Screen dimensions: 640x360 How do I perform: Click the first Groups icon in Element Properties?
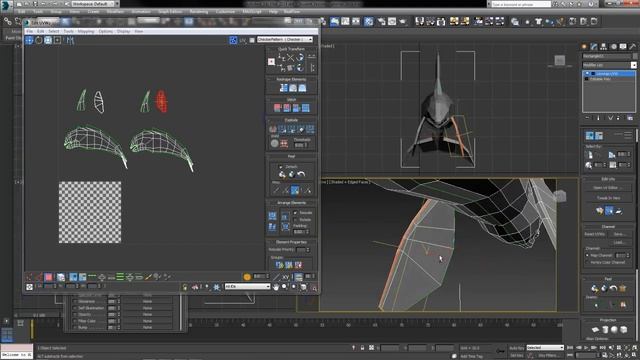(280, 265)
